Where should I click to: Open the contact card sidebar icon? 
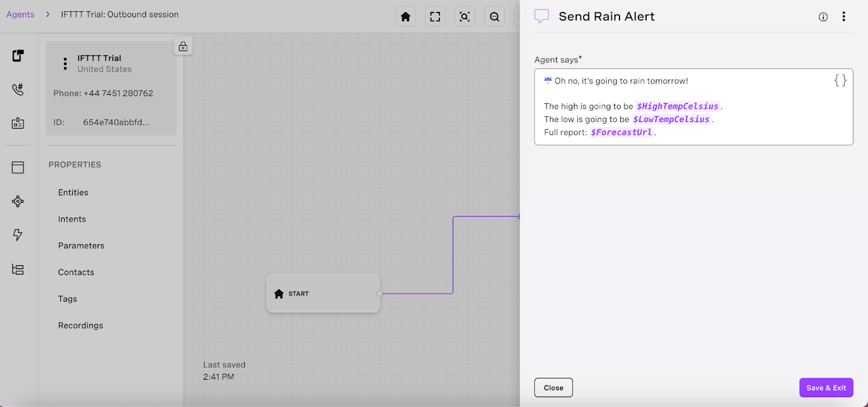coord(18,123)
